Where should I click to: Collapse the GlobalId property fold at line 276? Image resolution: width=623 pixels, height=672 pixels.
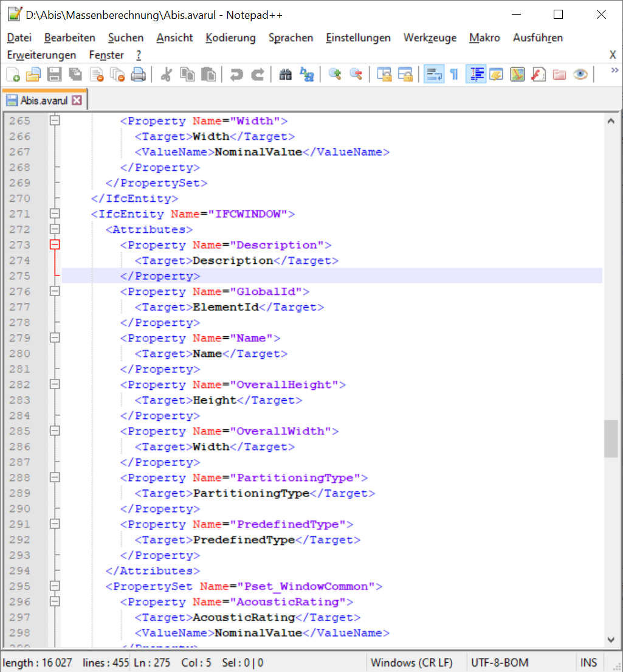coord(55,291)
